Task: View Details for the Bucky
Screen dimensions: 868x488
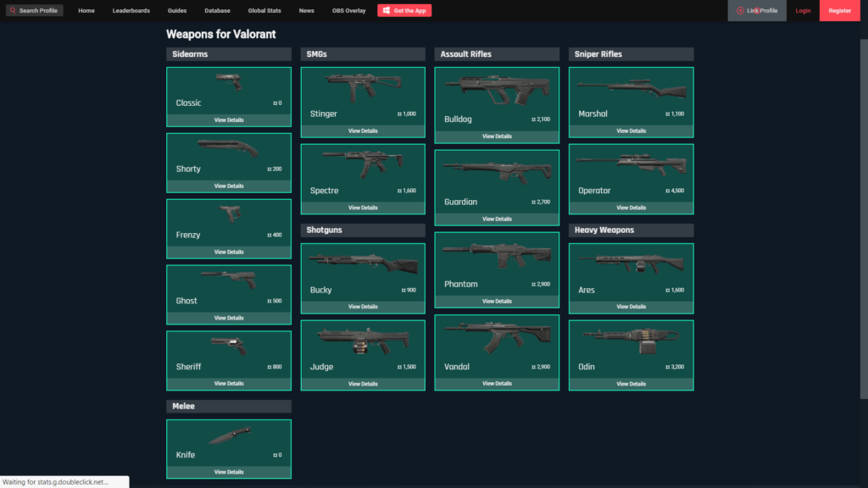Action: coord(363,307)
